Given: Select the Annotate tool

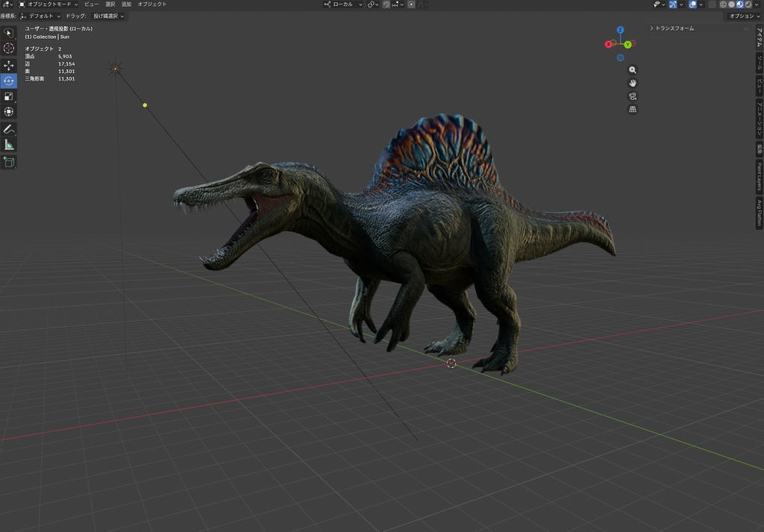Looking at the screenshot, I should (9, 128).
